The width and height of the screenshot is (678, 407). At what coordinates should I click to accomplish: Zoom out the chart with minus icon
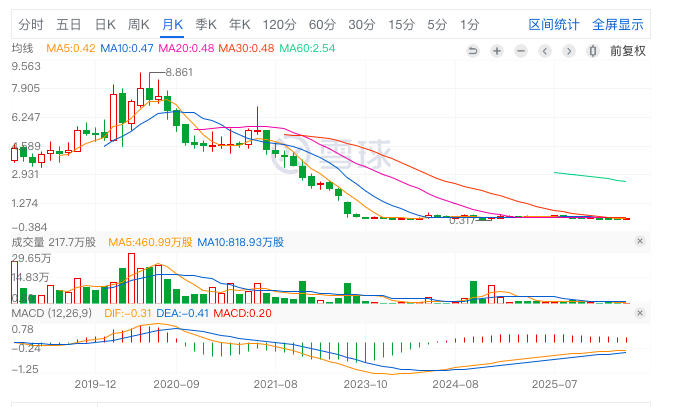coord(521,51)
